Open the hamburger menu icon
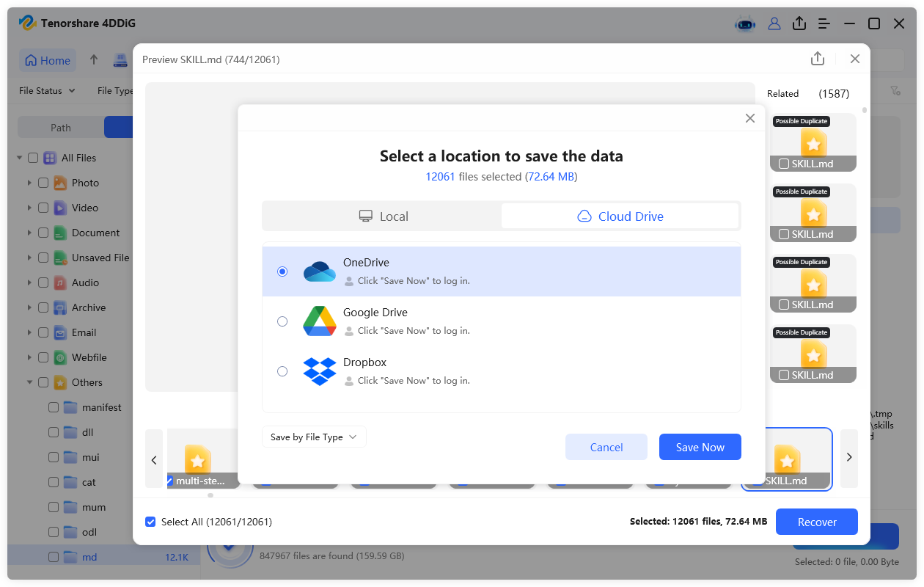 click(x=825, y=23)
